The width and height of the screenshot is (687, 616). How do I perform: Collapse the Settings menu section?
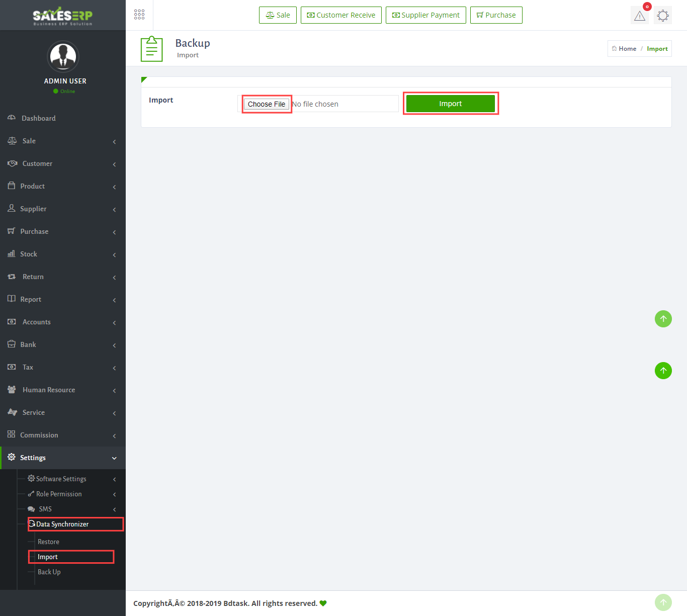(x=63, y=458)
